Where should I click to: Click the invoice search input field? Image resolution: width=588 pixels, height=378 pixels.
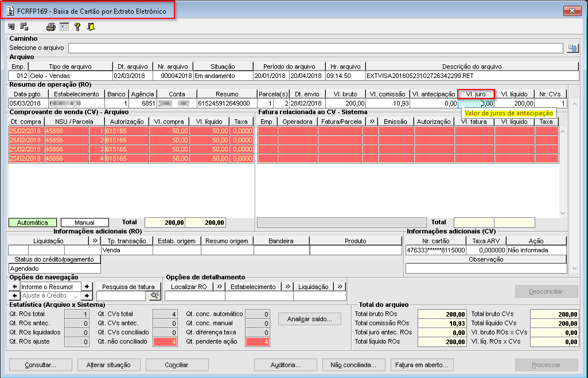[x=121, y=296]
